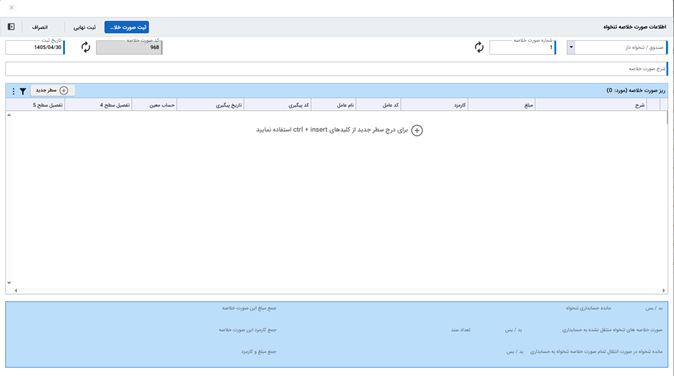Sort by the تفصیل سطح 4 column header
Image resolution: width=674 pixels, height=376 pixels.
[x=98, y=105]
